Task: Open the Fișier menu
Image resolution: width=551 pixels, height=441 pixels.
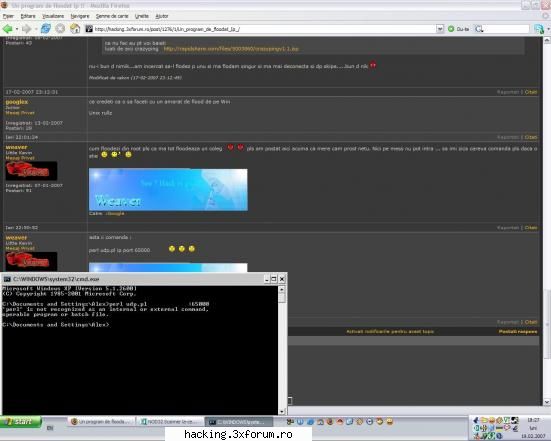Action: click(8, 16)
